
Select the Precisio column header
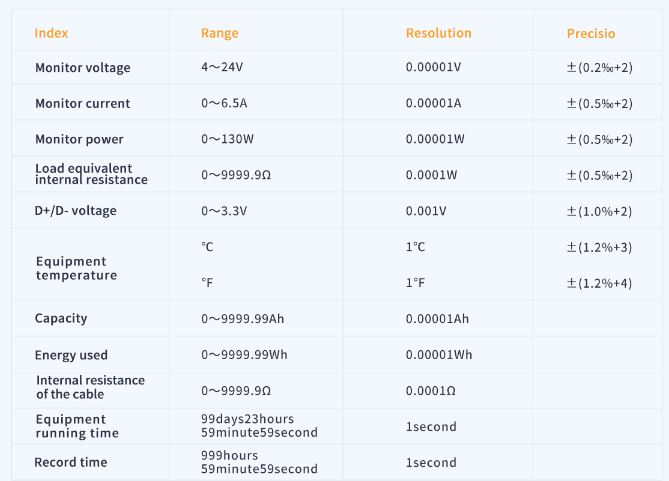[591, 34]
